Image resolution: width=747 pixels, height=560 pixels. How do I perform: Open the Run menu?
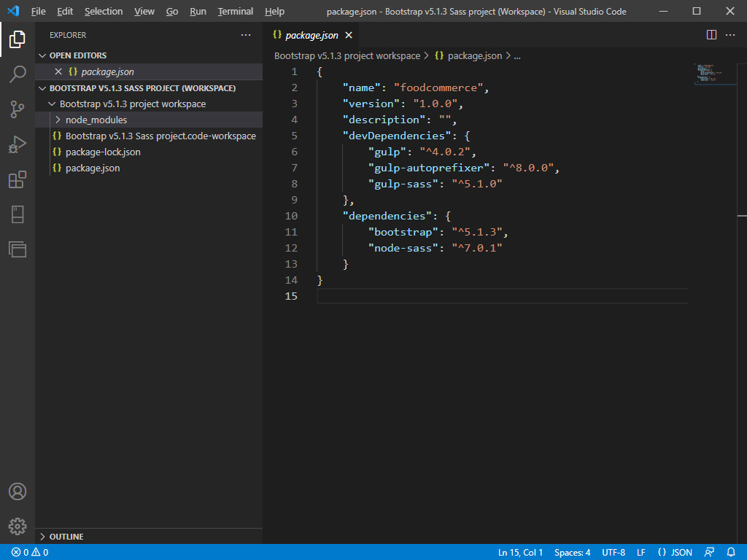coord(198,12)
